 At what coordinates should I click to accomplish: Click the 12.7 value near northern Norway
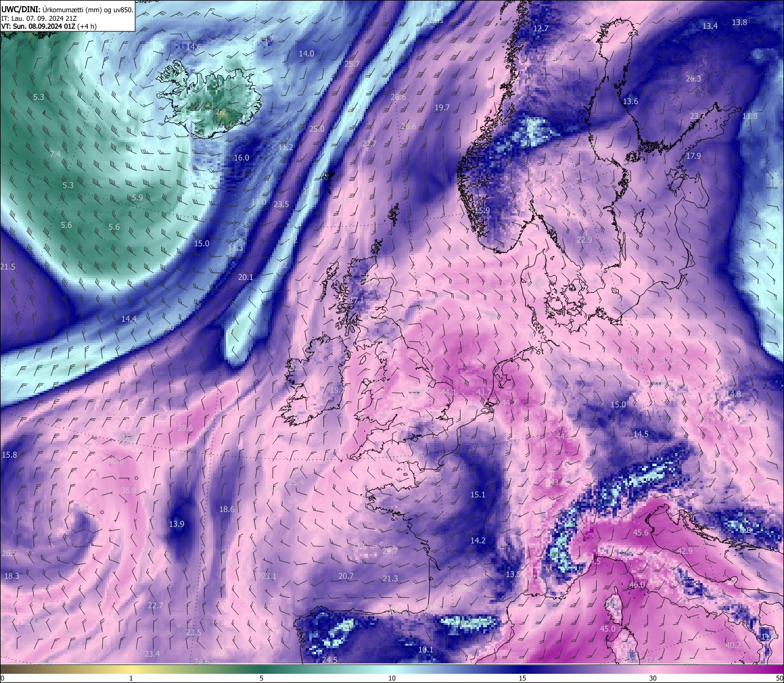(x=541, y=29)
